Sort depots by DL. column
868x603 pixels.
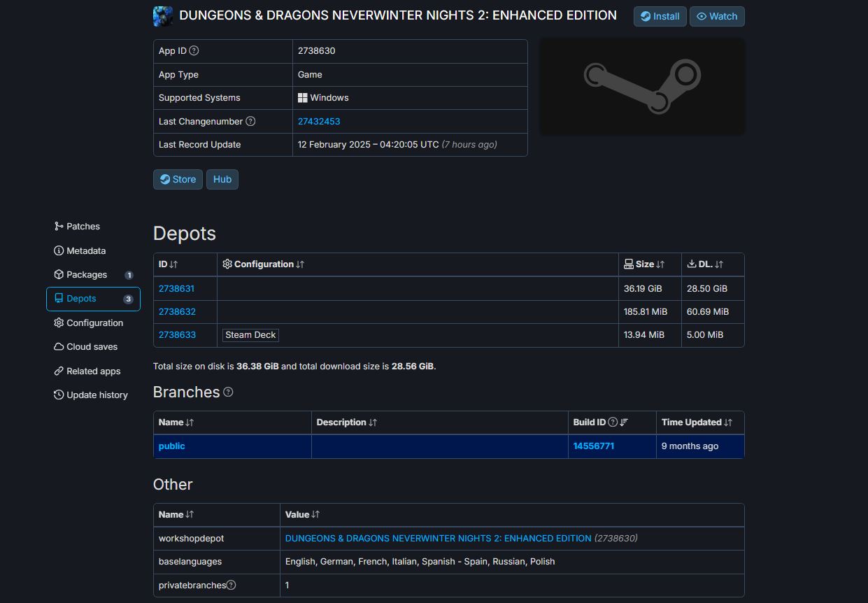coord(705,264)
